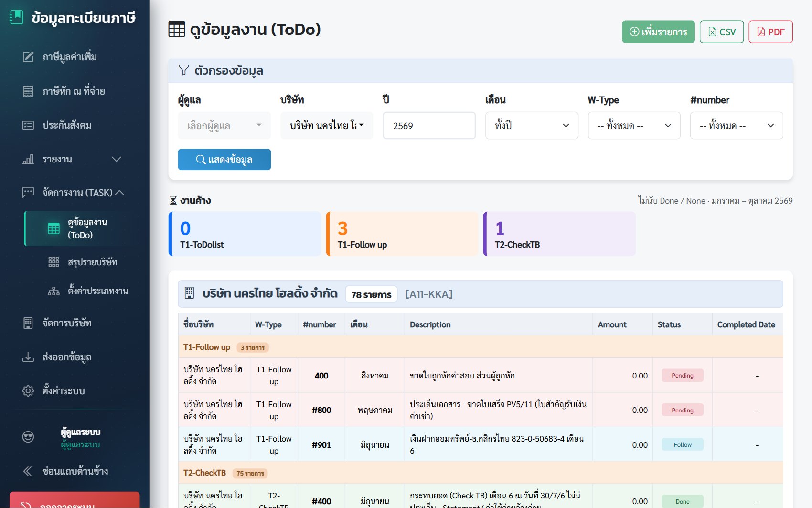Click the tax registry book logo icon
The width and height of the screenshot is (812, 508).
point(16,17)
